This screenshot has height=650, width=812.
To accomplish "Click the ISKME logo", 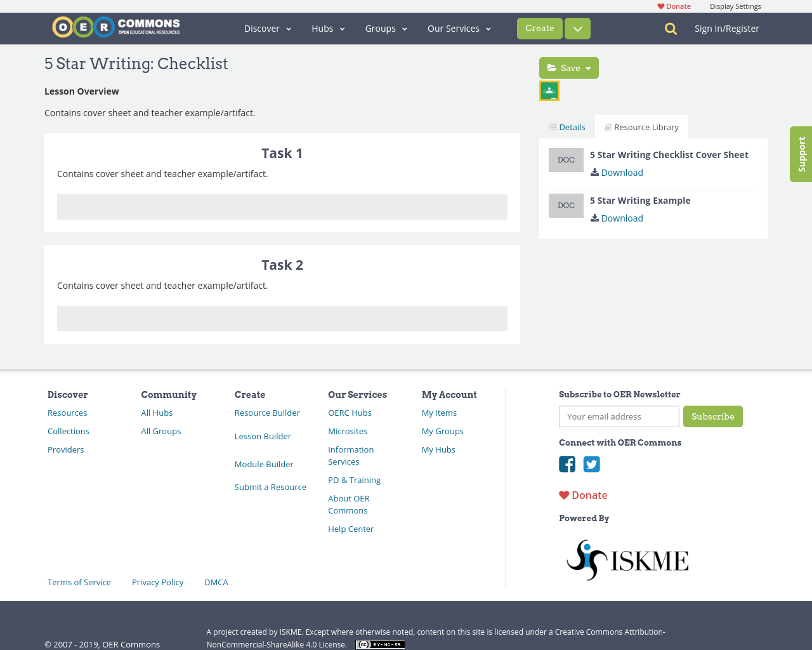I will click(x=627, y=559).
